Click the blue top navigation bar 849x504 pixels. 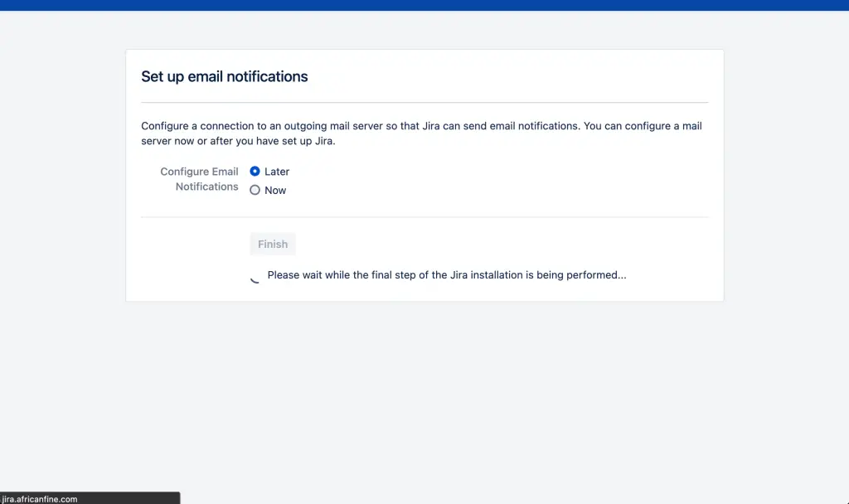pos(424,5)
